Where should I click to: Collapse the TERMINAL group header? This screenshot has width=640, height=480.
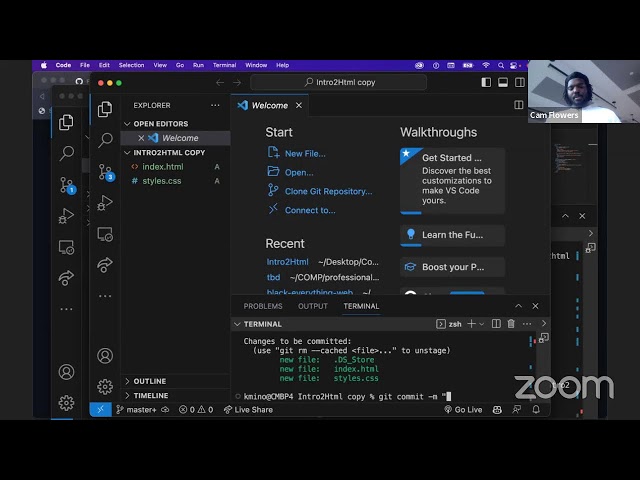[262, 324]
